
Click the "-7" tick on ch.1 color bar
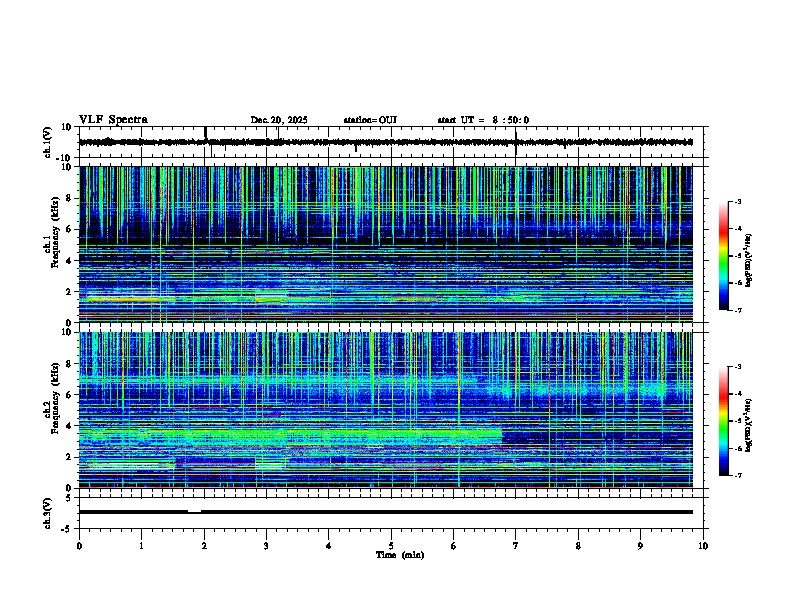click(x=737, y=311)
